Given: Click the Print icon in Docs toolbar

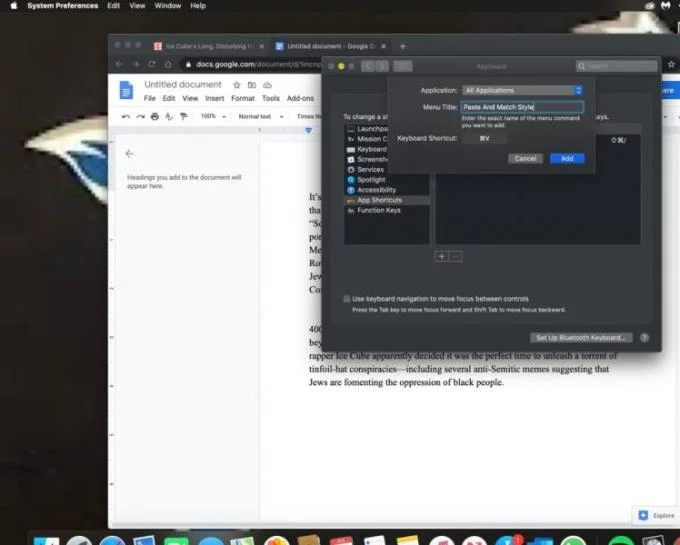Looking at the screenshot, I should coord(155,116).
